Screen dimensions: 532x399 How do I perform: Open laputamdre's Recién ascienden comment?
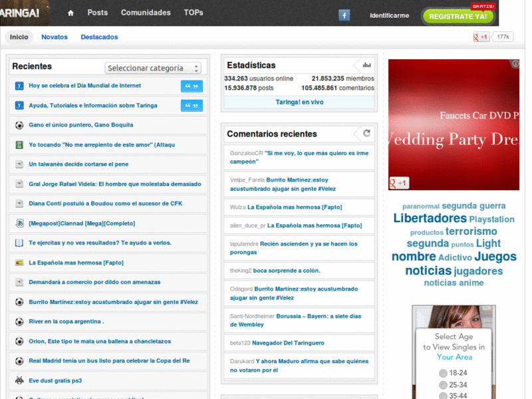click(x=294, y=248)
